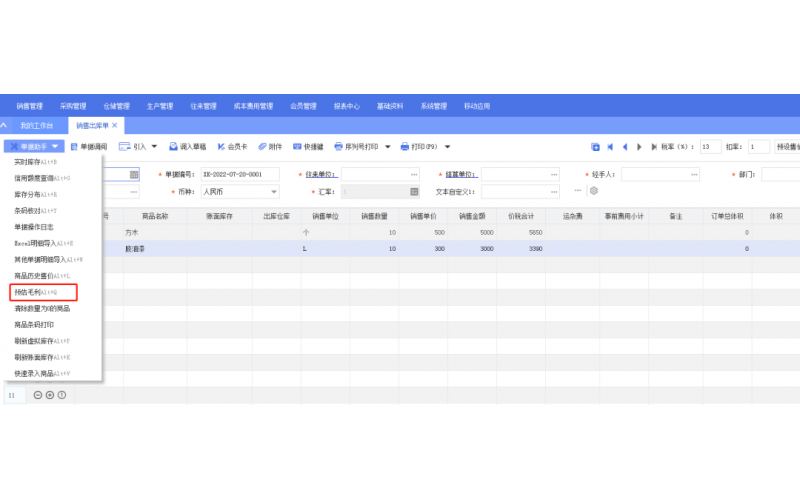This screenshot has height=500, width=800.
Task: Expand the 打印(F9) dropdown arrow
Action: (447, 147)
